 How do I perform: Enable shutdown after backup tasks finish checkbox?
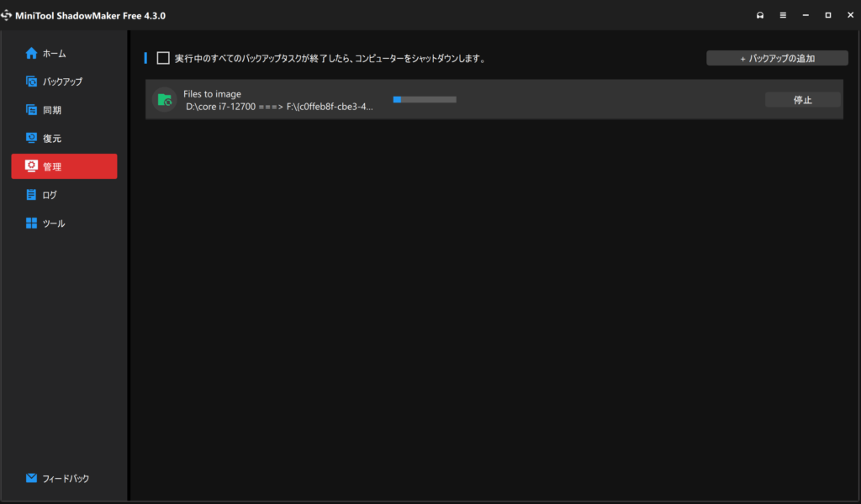163,59
